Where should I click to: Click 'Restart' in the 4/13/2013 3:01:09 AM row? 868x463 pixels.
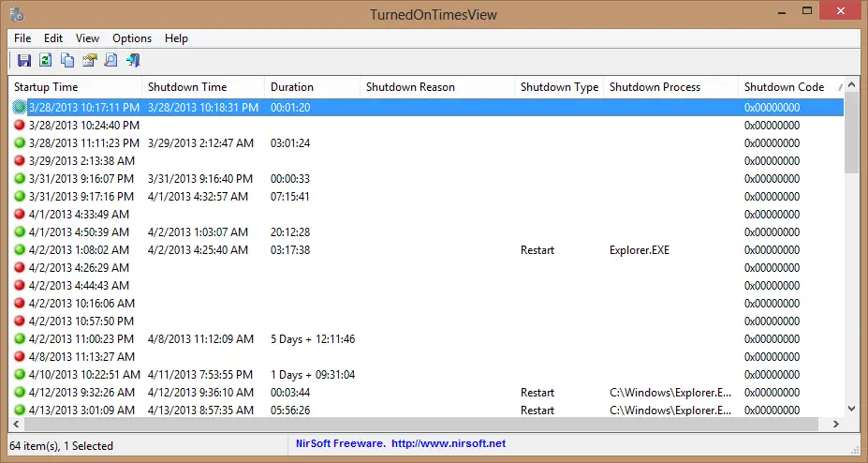(x=537, y=410)
